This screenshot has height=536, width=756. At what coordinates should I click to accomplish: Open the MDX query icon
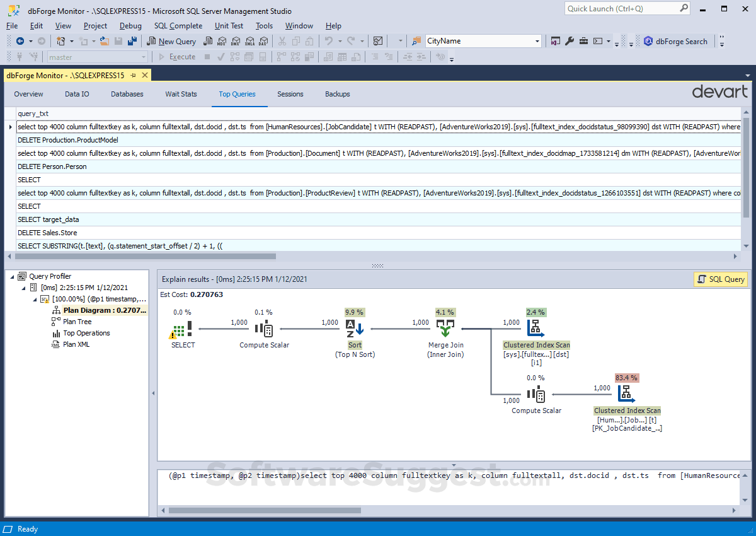[221, 41]
